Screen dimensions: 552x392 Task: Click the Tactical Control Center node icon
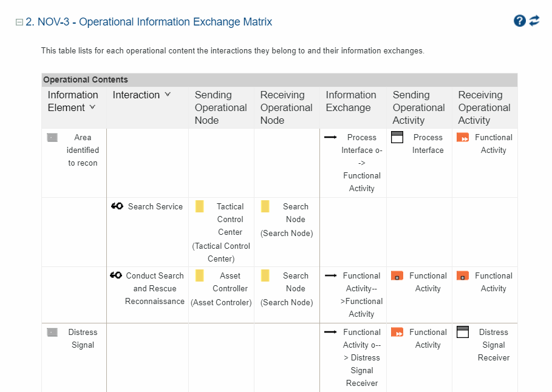[199, 207]
